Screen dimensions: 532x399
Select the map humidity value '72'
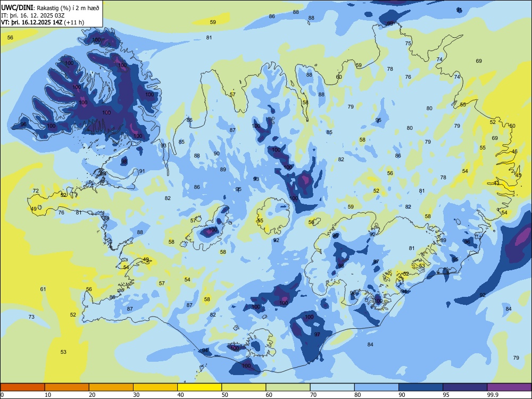pyautogui.click(x=36, y=191)
